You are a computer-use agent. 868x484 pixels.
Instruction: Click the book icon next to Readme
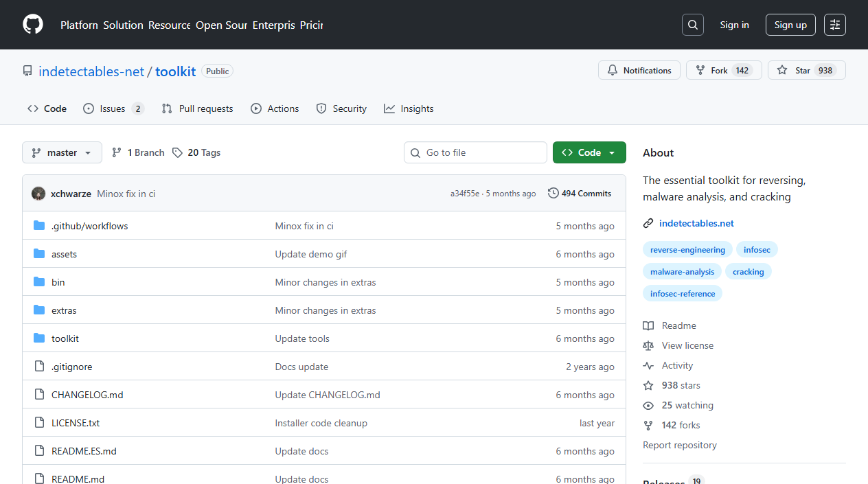(x=648, y=325)
